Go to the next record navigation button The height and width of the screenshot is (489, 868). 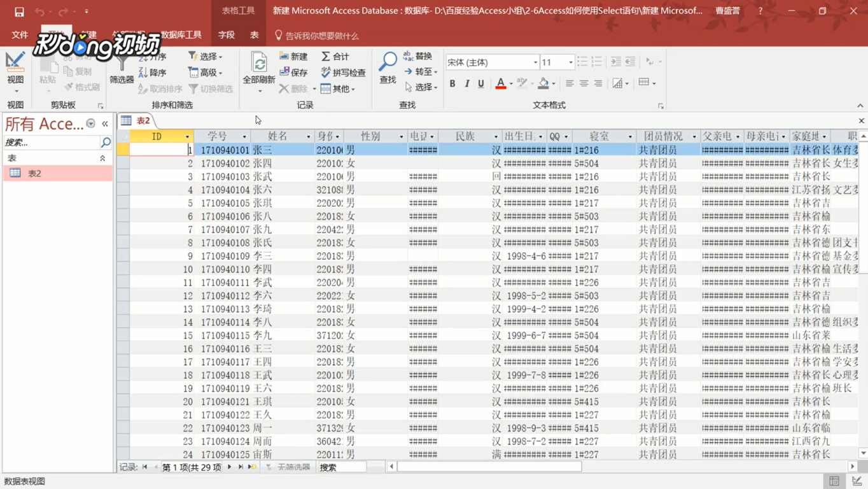pyautogui.click(x=230, y=467)
